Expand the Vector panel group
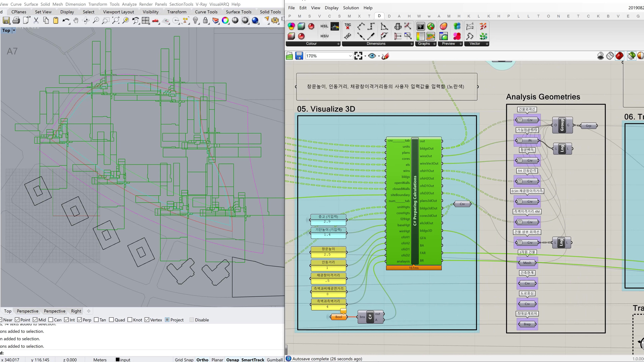644x362 pixels. coord(487,44)
